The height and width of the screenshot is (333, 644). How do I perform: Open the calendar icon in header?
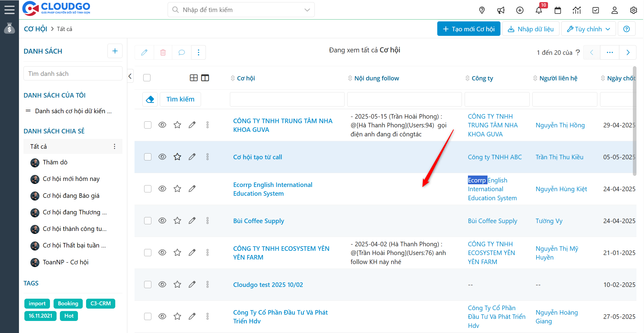tap(558, 10)
